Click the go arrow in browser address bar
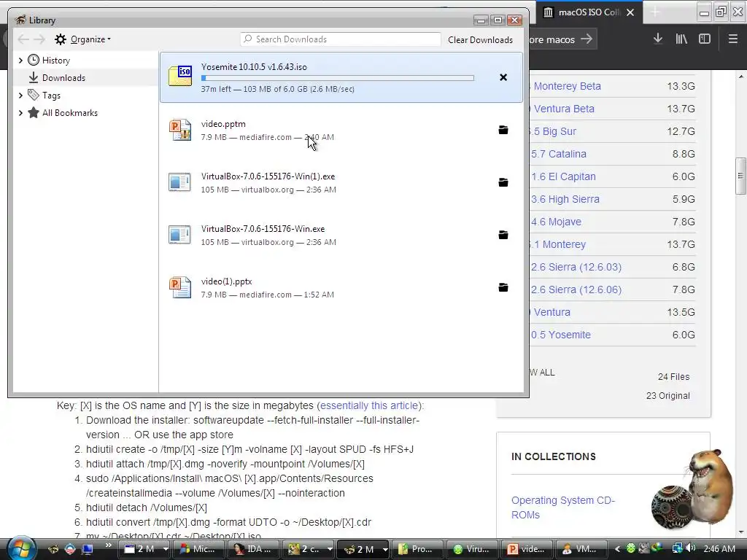This screenshot has width=747, height=560. [x=587, y=39]
